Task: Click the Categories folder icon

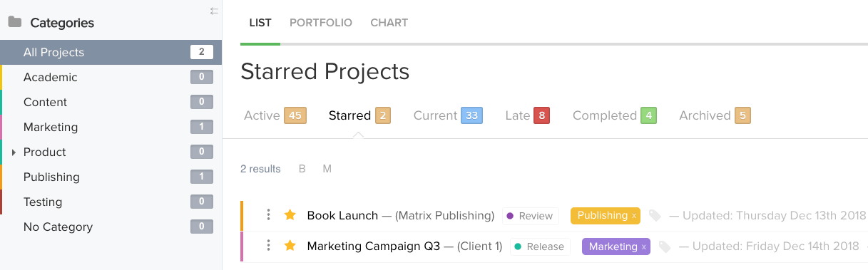Action: pos(14,22)
